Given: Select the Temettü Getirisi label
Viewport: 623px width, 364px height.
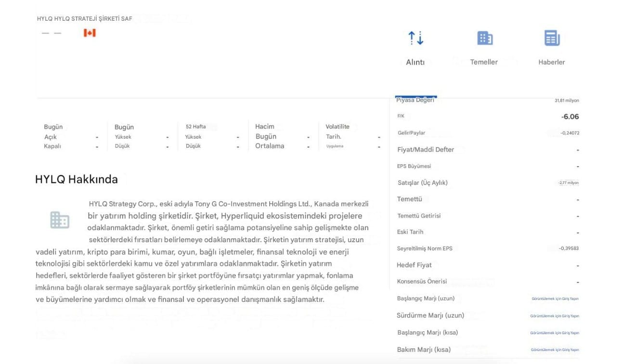Looking at the screenshot, I should 419,216.
